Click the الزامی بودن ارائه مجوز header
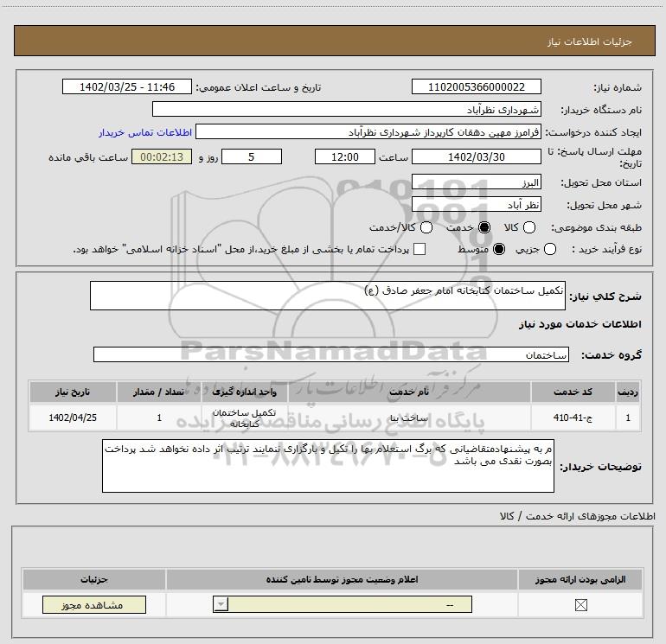666x644 pixels. pyautogui.click(x=580, y=579)
